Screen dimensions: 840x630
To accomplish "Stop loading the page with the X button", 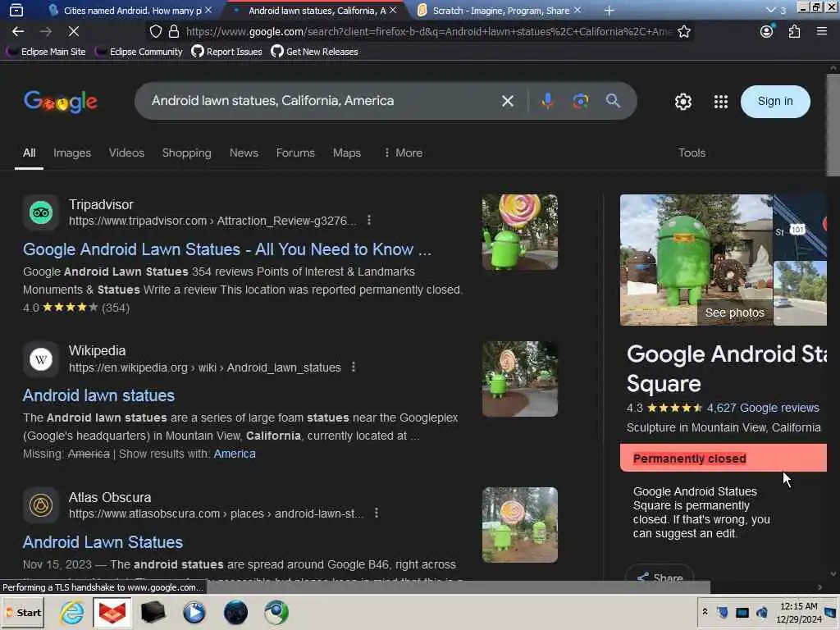I will (73, 32).
